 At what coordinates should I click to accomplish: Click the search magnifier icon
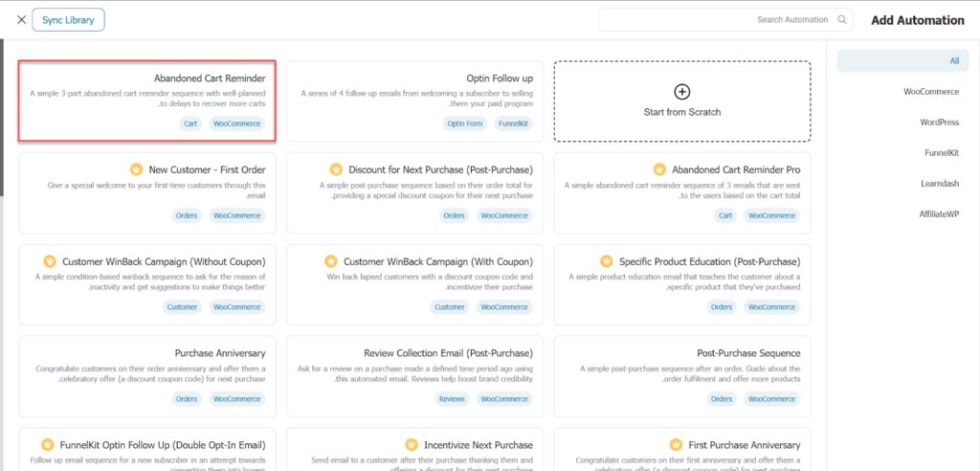click(842, 19)
